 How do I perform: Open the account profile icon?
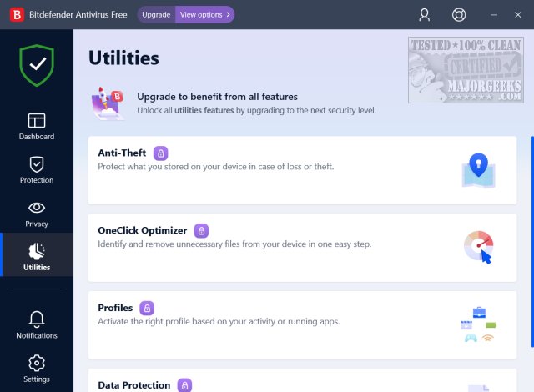[x=425, y=14]
